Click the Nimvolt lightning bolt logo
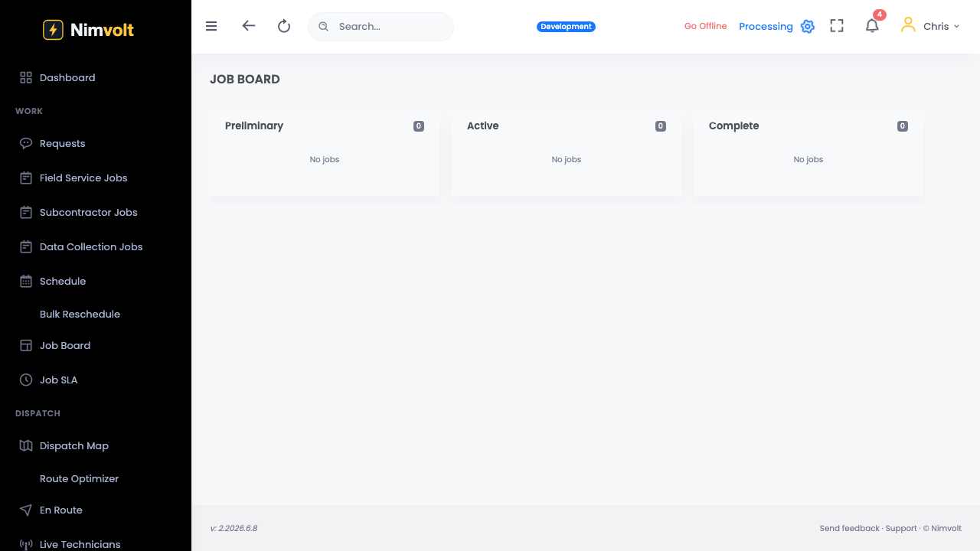The width and height of the screenshot is (980, 551). [53, 30]
